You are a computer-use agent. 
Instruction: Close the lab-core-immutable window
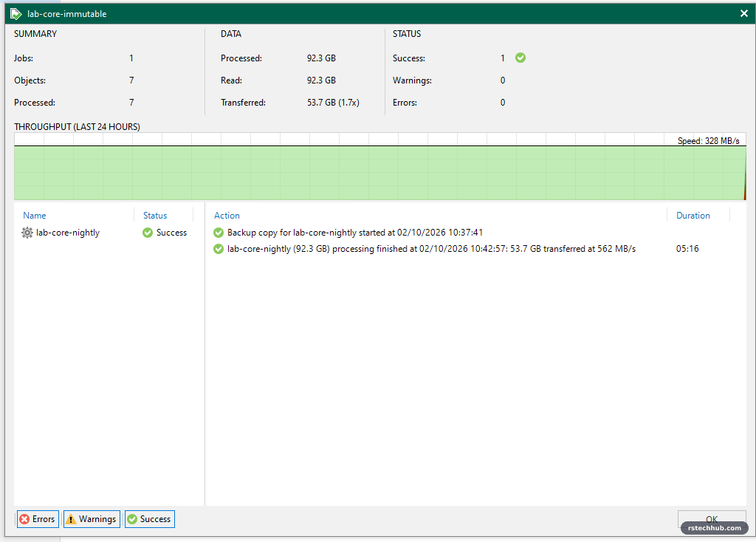pos(744,13)
